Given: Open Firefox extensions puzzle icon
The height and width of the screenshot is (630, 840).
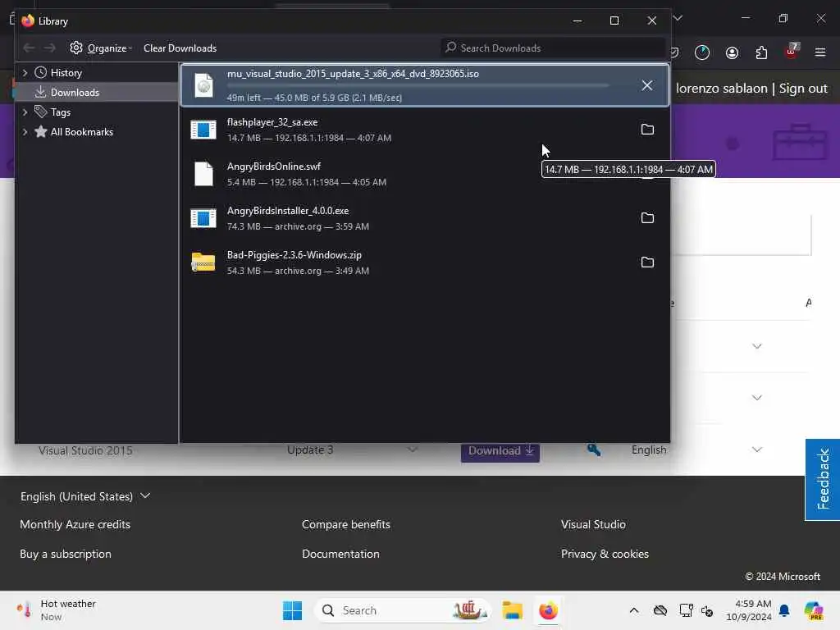Looking at the screenshot, I should [761, 52].
